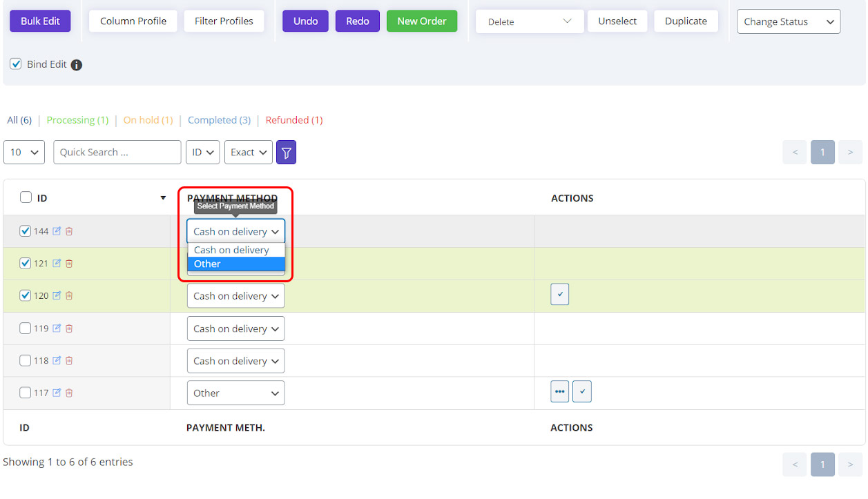
Task: View the Processing orders filter
Action: click(x=77, y=119)
